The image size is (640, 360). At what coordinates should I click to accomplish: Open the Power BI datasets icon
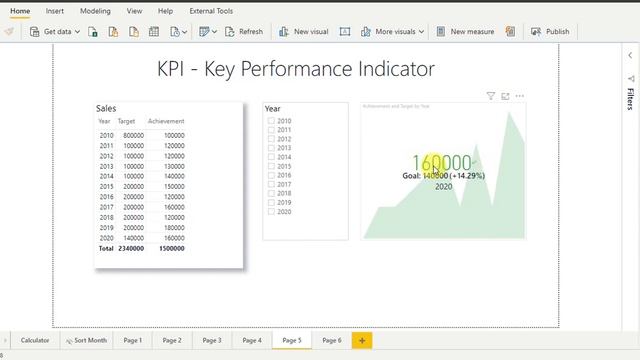point(113,31)
